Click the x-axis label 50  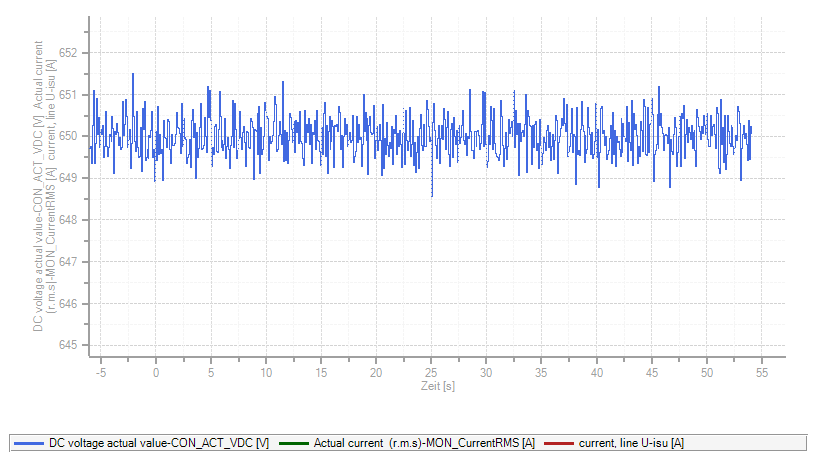pos(707,373)
